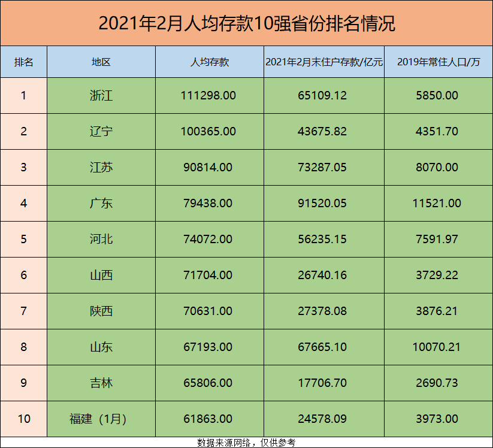Click the value '65109.12'
The image size is (493, 448).
pos(322,96)
